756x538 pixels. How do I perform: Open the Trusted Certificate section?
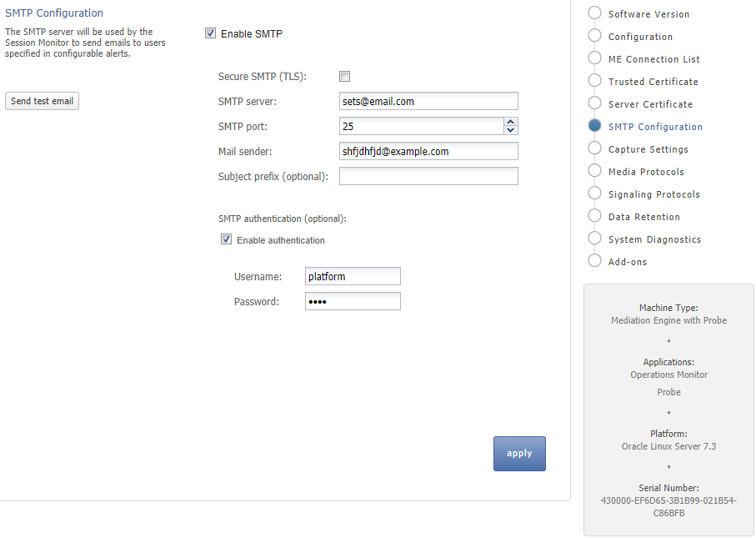[595, 81]
